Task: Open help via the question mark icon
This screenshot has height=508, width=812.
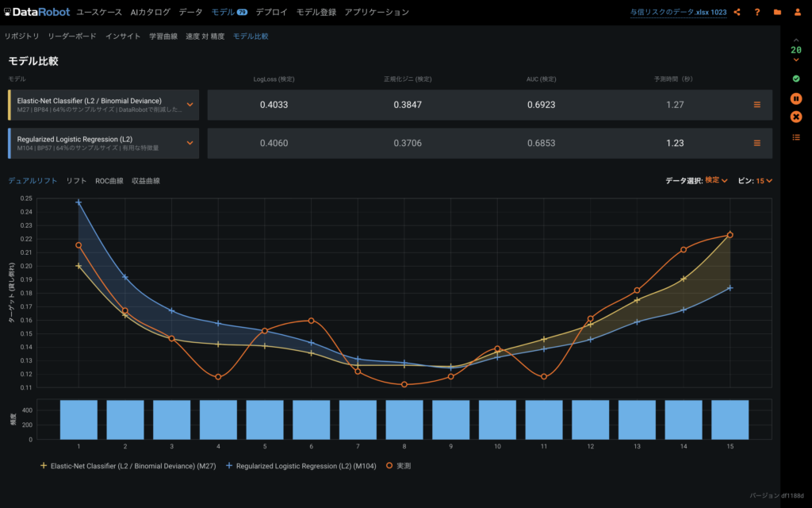Action: pyautogui.click(x=757, y=13)
